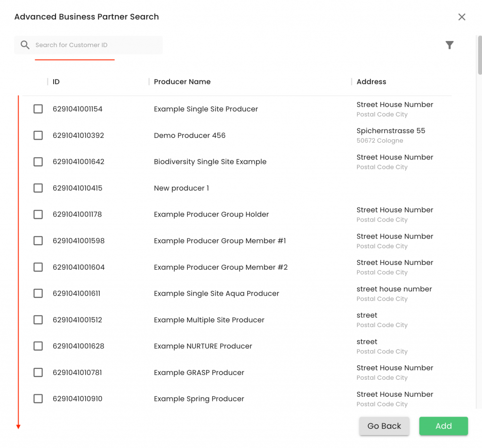The height and width of the screenshot is (448, 482).
Task: Select the Demo Producer 456 checkbox
Action: click(38, 136)
